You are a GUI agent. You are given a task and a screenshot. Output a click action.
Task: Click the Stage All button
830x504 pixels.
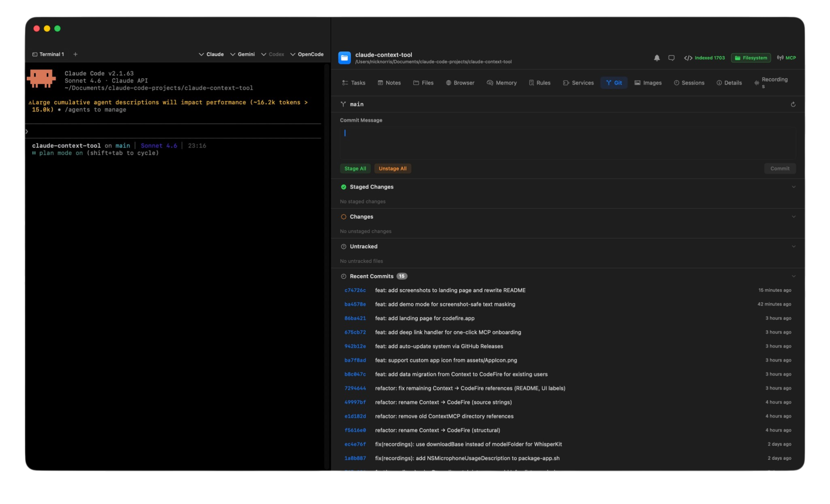point(355,169)
